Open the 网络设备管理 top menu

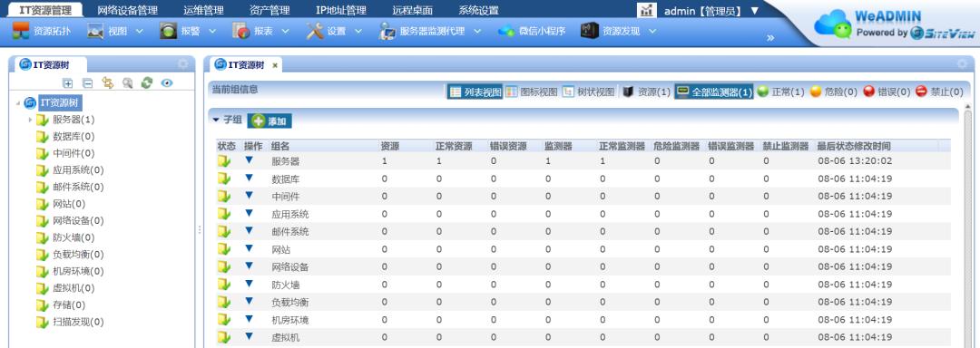point(128,11)
